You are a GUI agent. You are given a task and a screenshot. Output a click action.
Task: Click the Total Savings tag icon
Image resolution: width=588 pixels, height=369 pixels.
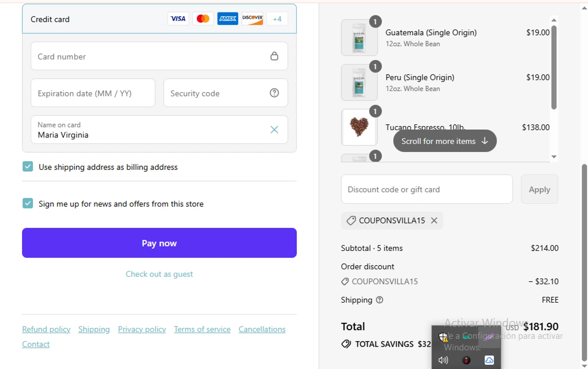(x=346, y=344)
